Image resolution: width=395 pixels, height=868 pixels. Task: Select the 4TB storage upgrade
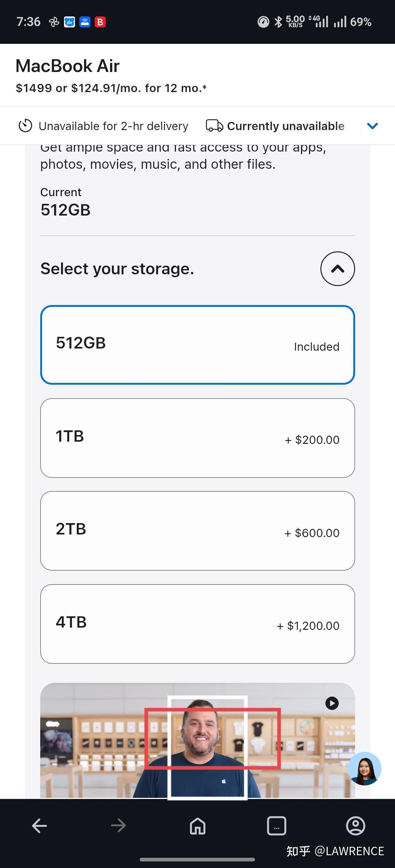(x=197, y=624)
